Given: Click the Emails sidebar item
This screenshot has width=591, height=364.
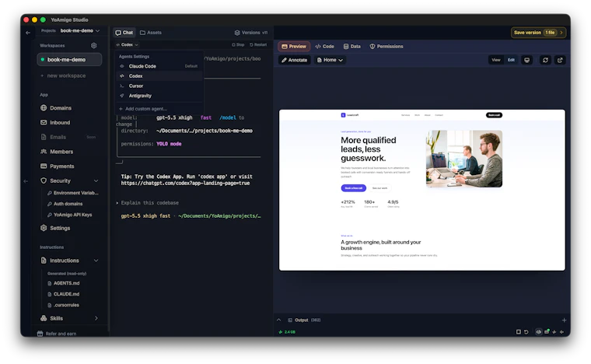Looking at the screenshot, I should 68,137.
